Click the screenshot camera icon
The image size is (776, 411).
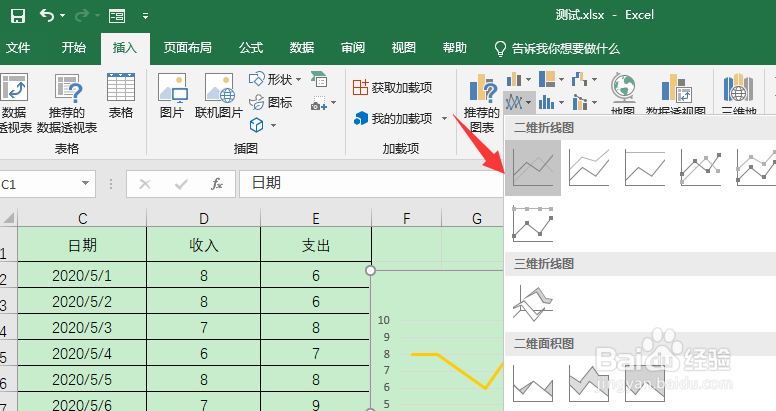point(318,103)
